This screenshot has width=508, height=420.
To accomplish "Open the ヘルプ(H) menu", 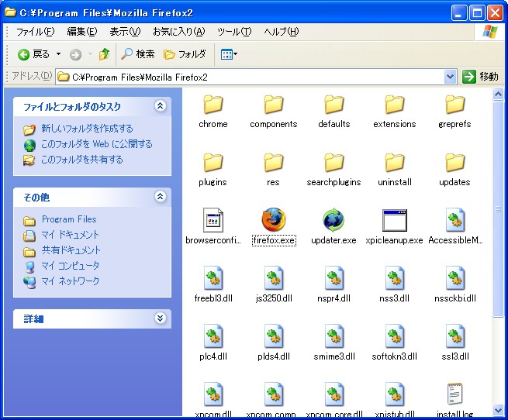I will pos(282,32).
